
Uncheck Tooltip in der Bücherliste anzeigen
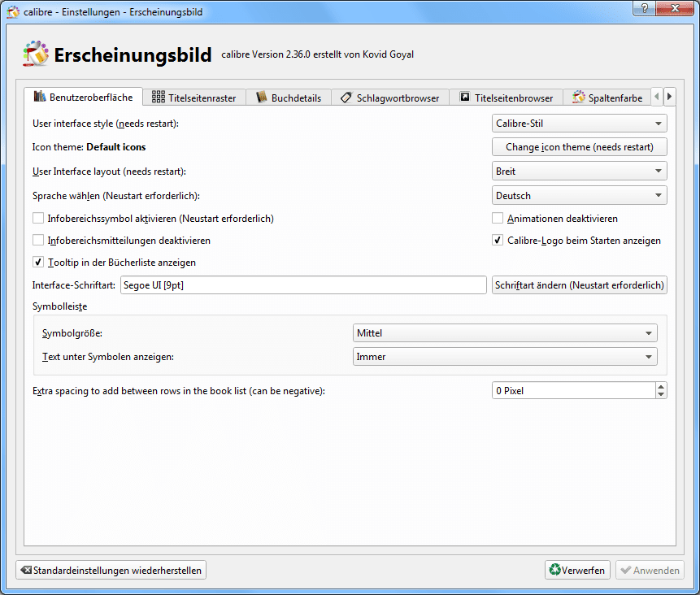click(38, 262)
